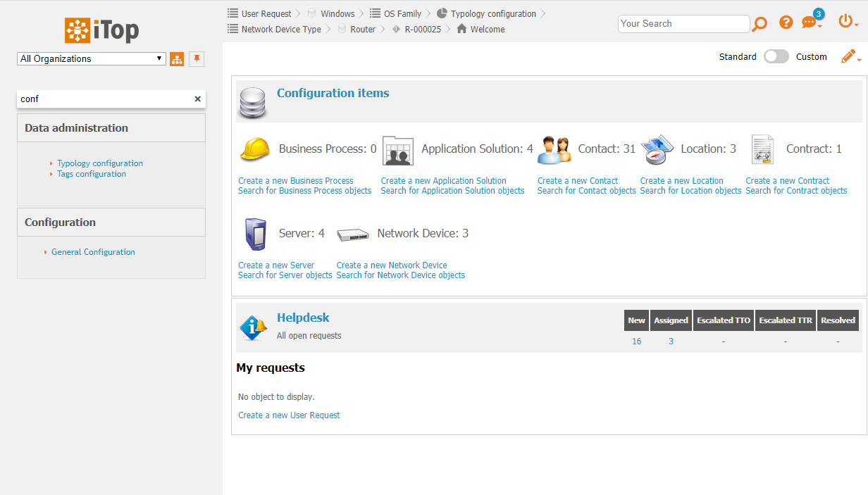868x495 pixels.
Task: Click Search for Server objects
Action: point(285,275)
